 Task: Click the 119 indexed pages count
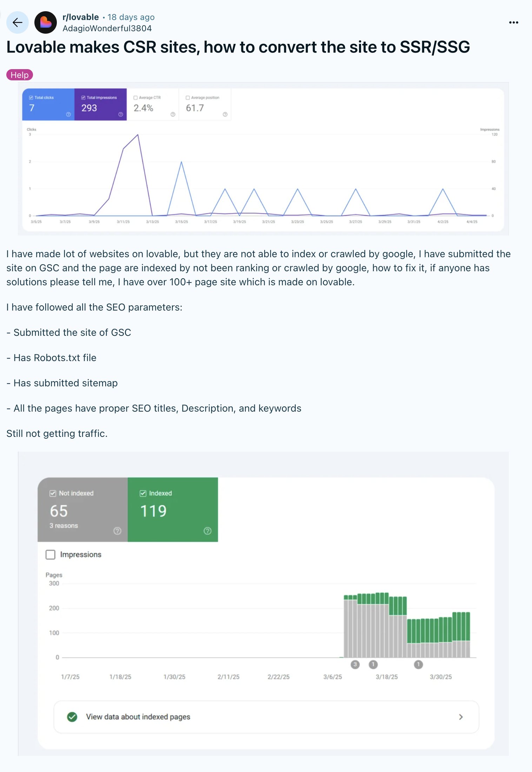(153, 511)
